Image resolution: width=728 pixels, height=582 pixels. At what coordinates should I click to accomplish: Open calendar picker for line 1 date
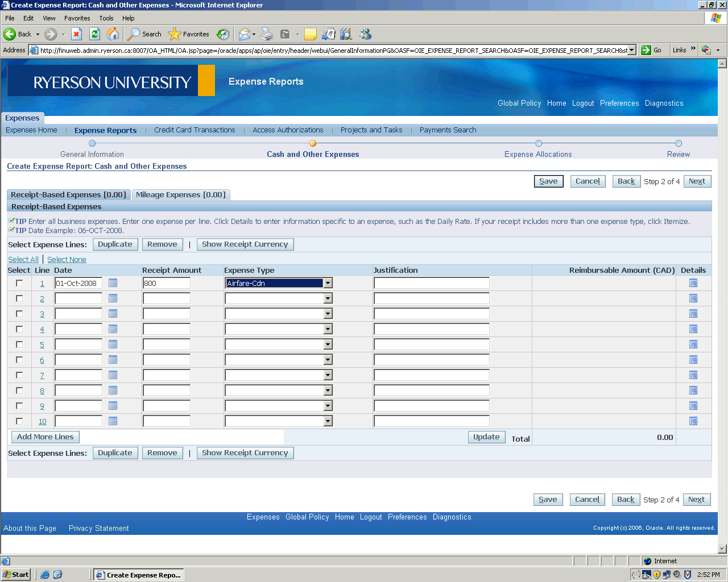click(x=113, y=283)
